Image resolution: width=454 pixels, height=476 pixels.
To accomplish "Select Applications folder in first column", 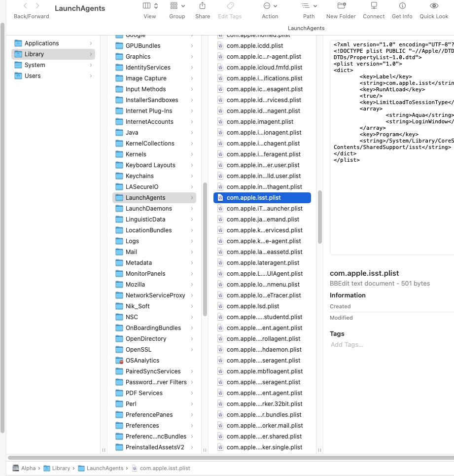I will click(x=53, y=43).
